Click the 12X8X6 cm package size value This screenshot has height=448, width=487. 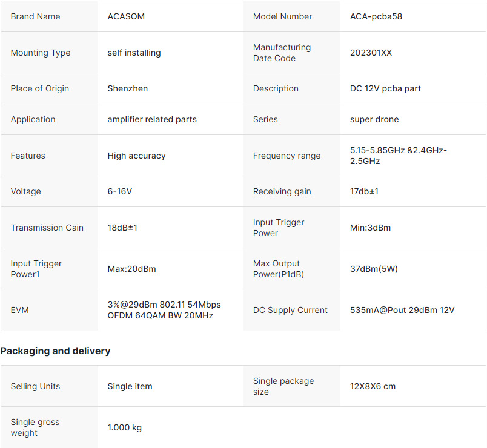[373, 386]
